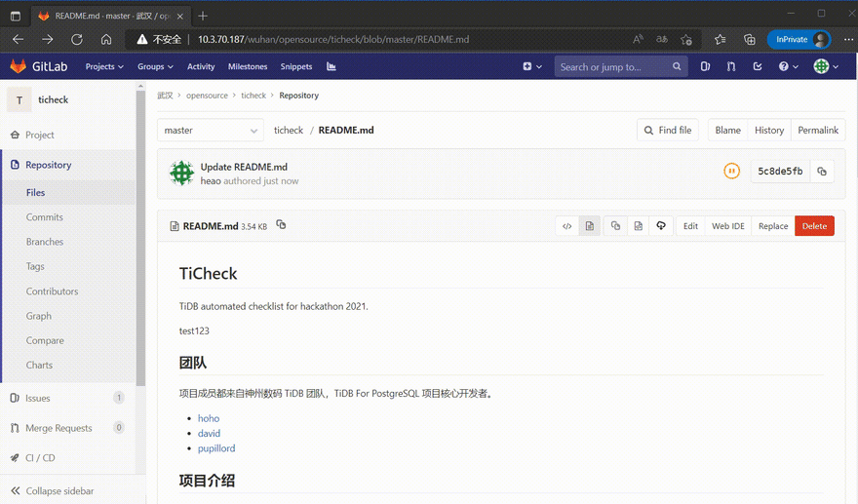Open the user avatar menu
Viewport: 858px width, 504px height.
(x=826, y=66)
